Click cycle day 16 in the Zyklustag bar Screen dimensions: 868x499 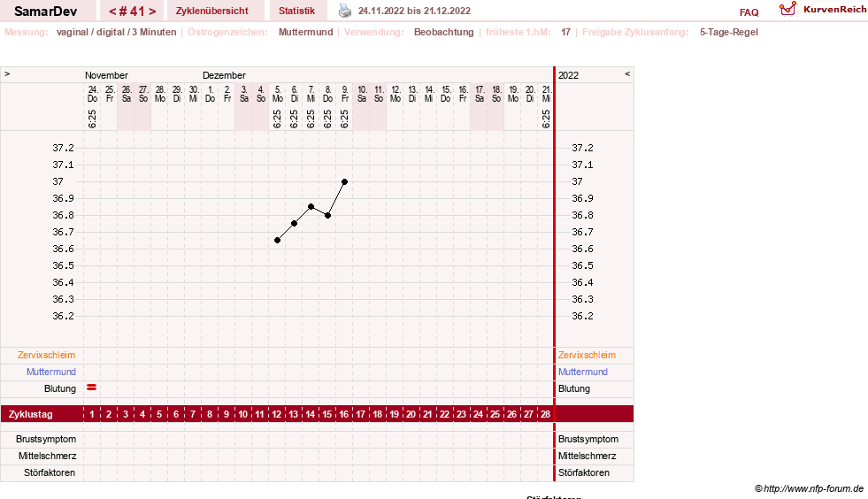click(344, 414)
